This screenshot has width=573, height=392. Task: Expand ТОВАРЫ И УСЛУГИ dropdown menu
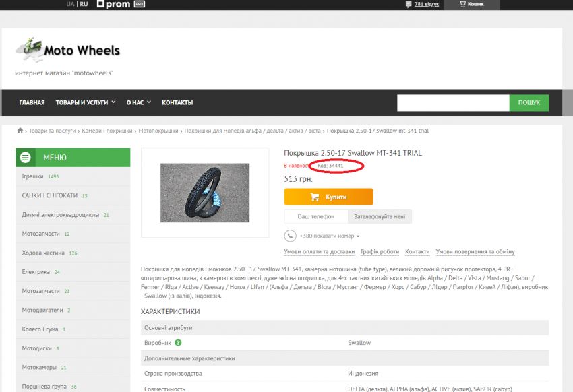pos(86,102)
